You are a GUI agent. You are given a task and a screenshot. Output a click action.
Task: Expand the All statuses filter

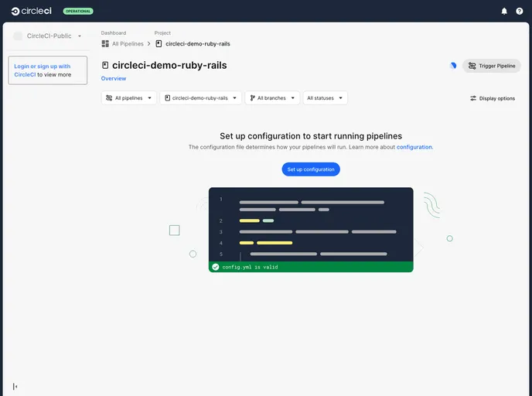click(325, 98)
